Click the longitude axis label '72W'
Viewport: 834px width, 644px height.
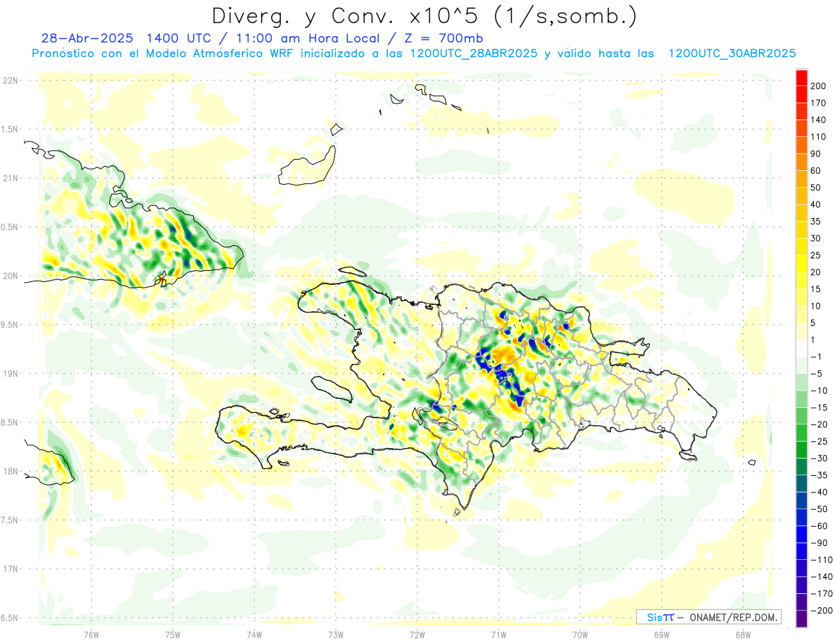417,634
